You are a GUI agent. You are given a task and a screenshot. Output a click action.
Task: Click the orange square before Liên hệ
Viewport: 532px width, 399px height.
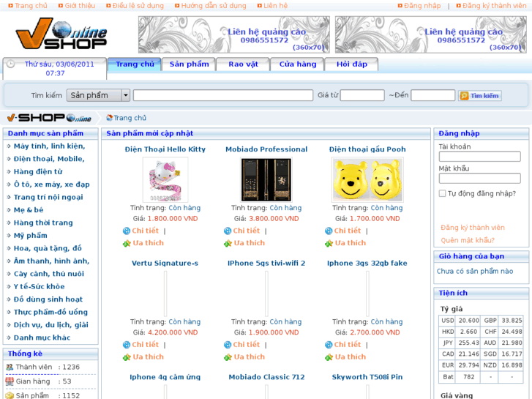[260, 5]
